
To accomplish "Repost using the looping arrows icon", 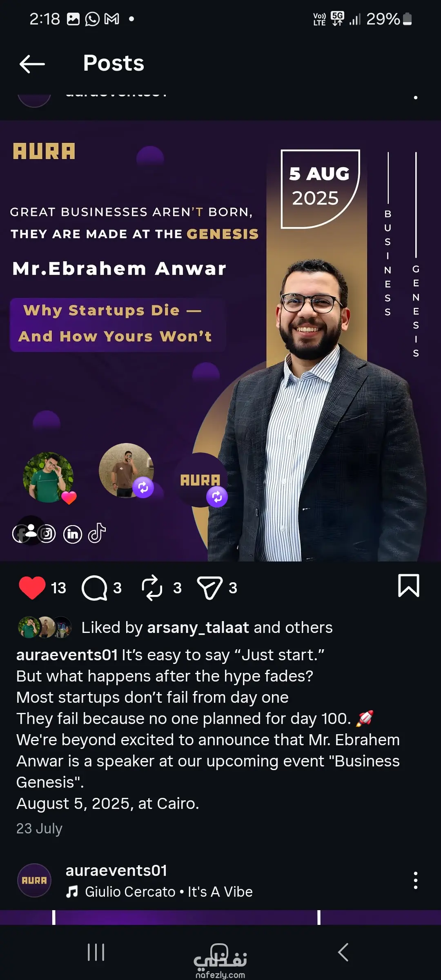I will (x=152, y=588).
